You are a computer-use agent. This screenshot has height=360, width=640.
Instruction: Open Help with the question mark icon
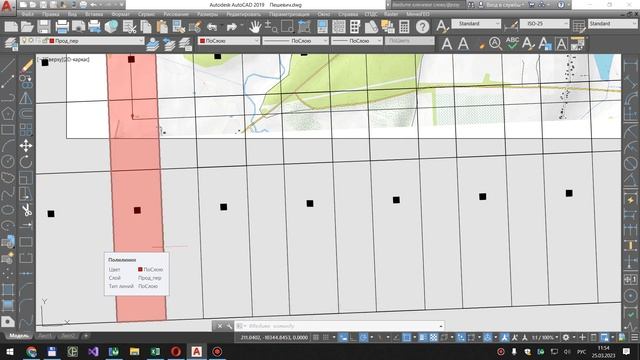pyautogui.click(x=422, y=27)
